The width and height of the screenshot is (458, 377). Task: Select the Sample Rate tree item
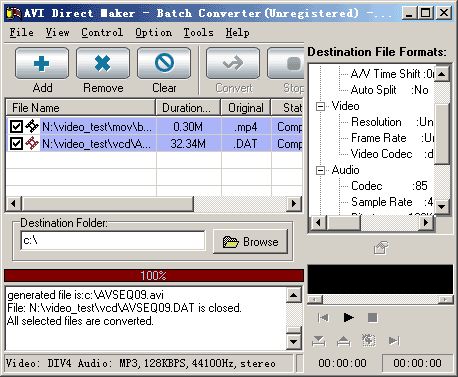click(392, 202)
